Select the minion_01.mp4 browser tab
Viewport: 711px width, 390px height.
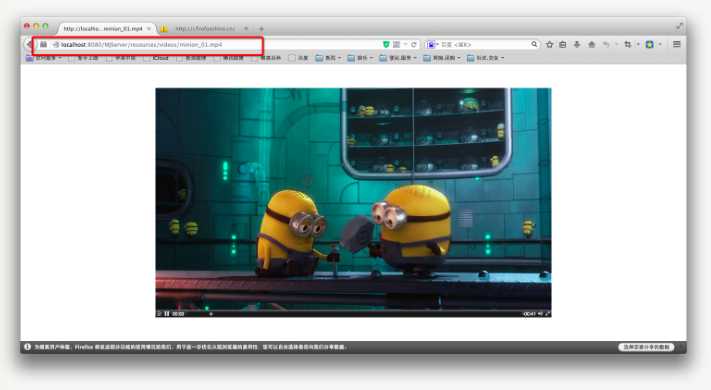coord(107,29)
